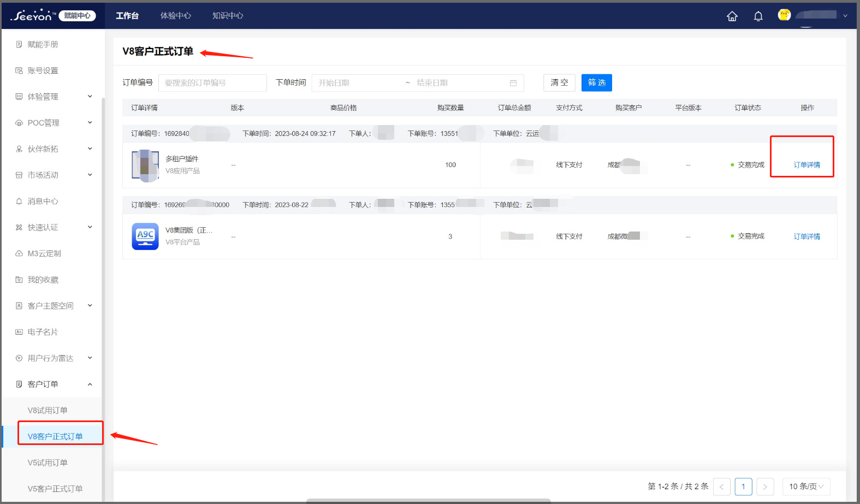Click 体验管理 sidebar icon
The width and height of the screenshot is (860, 504).
click(x=19, y=97)
